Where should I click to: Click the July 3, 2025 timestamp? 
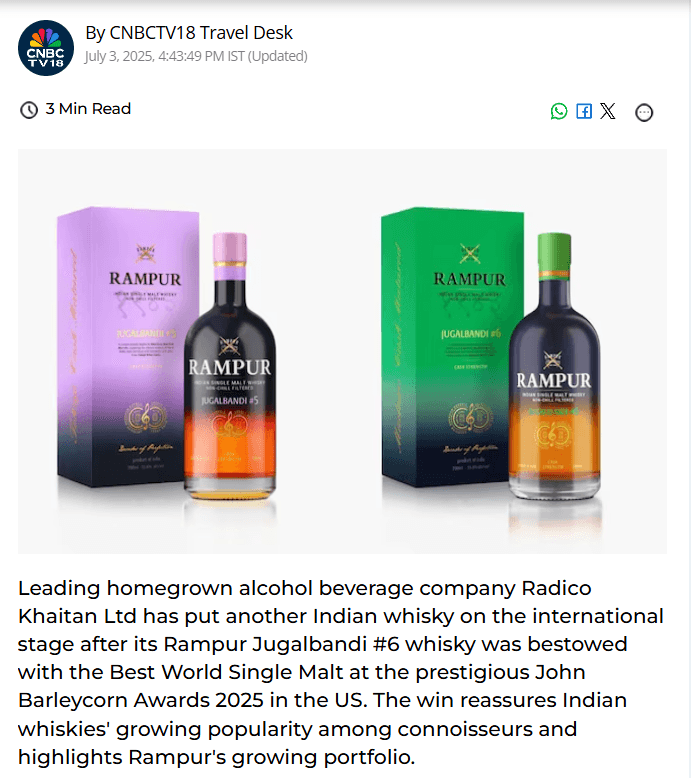[x=196, y=56]
